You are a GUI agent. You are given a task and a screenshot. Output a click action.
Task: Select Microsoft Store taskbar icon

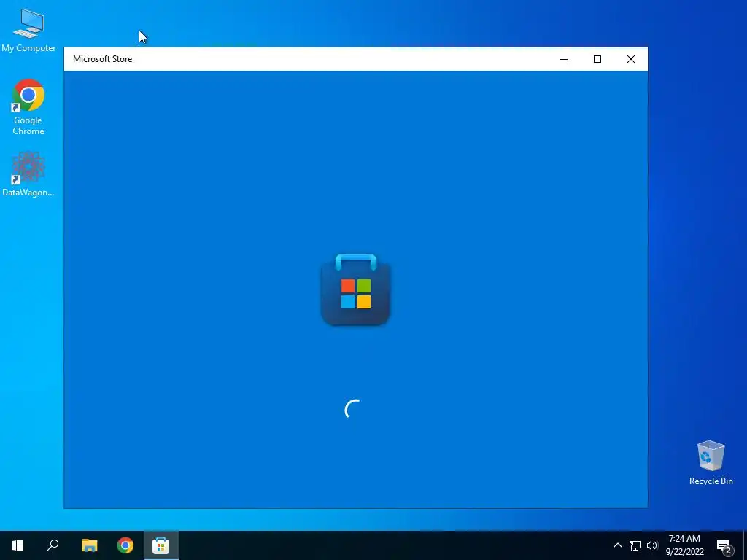(x=161, y=545)
